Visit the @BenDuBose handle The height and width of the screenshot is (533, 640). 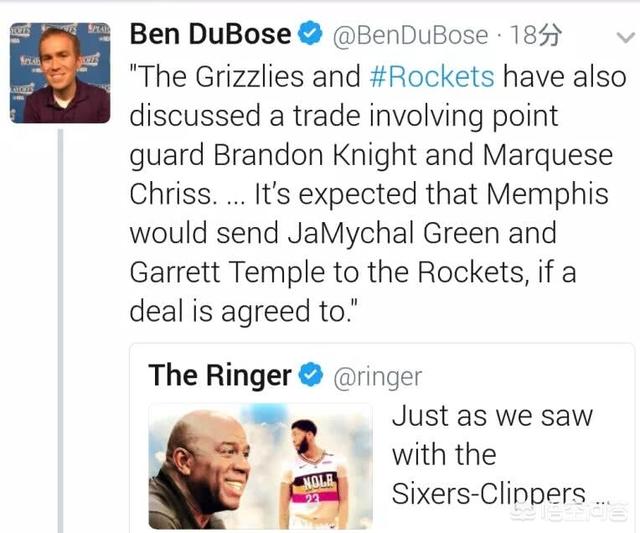(x=410, y=35)
